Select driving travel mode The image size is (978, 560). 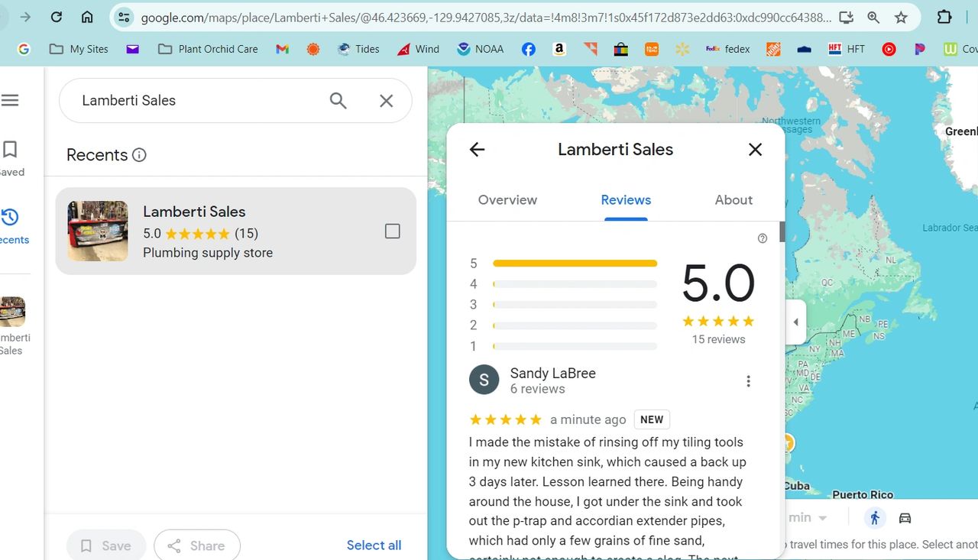(905, 518)
